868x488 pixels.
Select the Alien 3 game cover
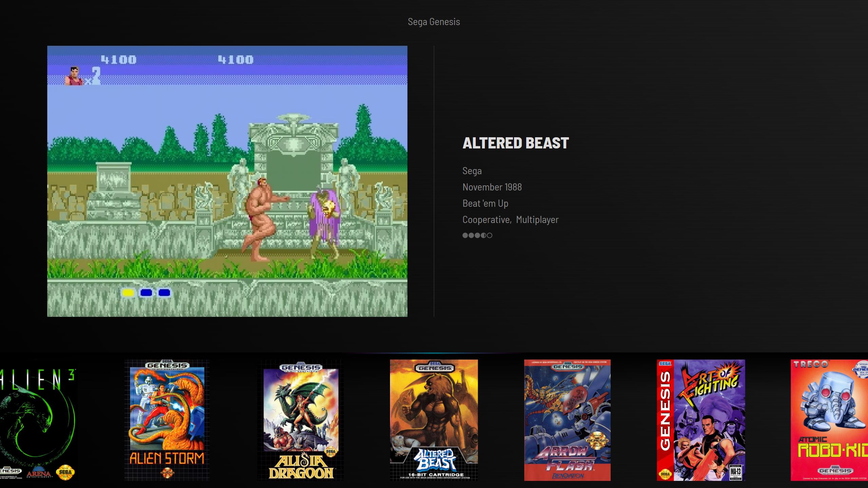pyautogui.click(x=38, y=420)
